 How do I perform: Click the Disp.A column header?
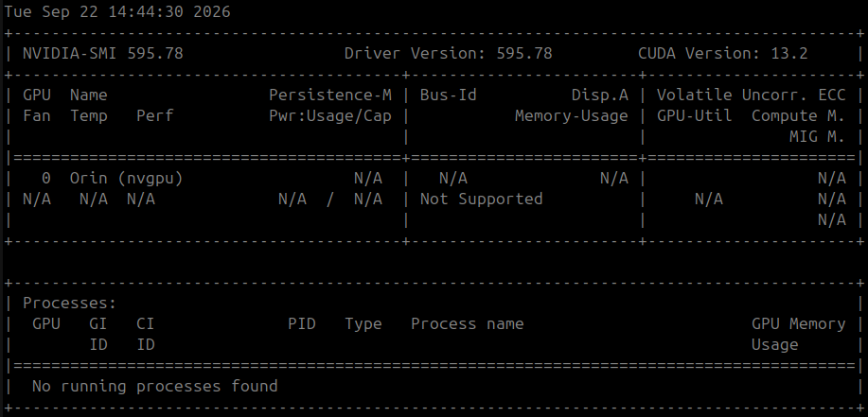click(x=600, y=96)
